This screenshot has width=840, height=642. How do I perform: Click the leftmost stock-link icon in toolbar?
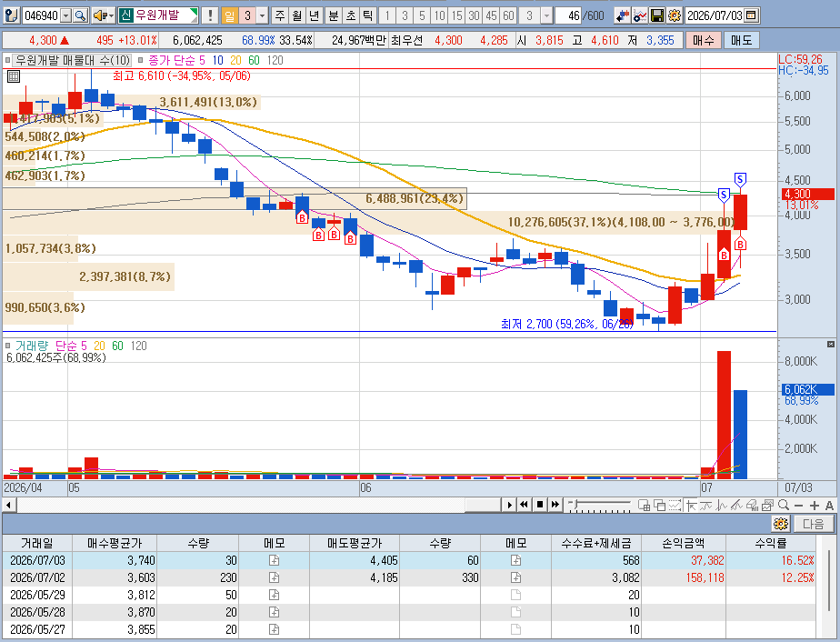click(x=12, y=15)
